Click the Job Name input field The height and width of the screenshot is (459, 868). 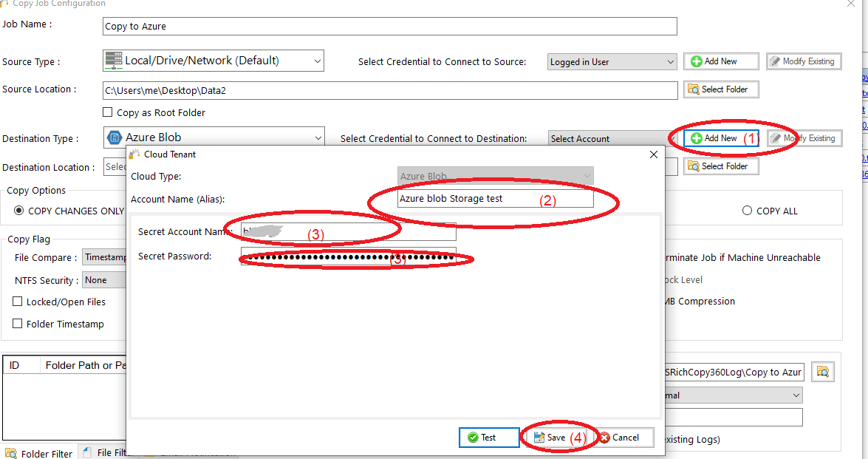[389, 26]
